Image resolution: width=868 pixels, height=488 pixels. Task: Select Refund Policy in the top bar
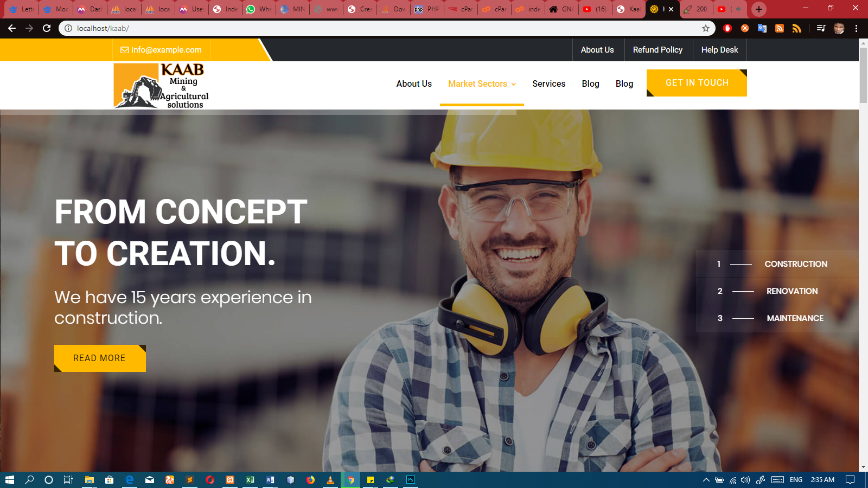pos(658,49)
